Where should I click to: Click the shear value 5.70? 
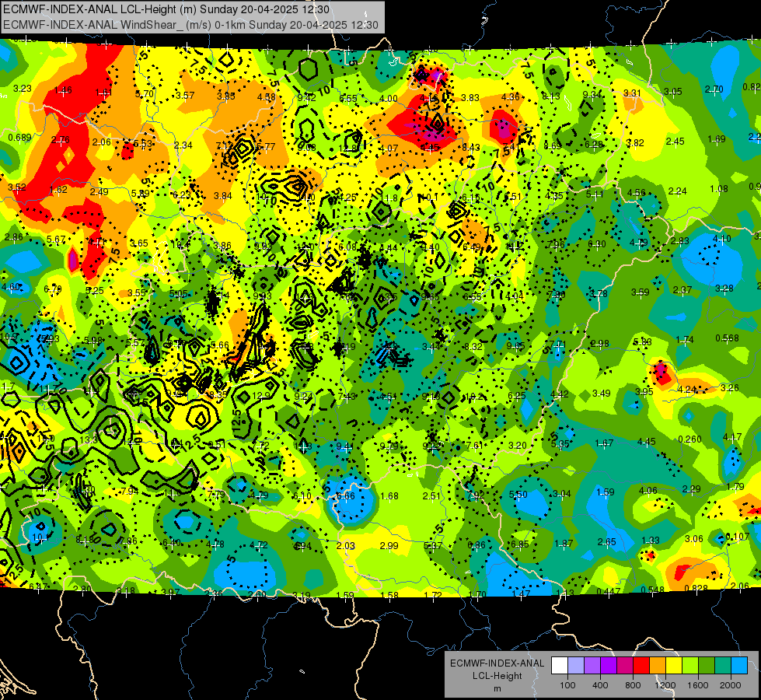145,94
